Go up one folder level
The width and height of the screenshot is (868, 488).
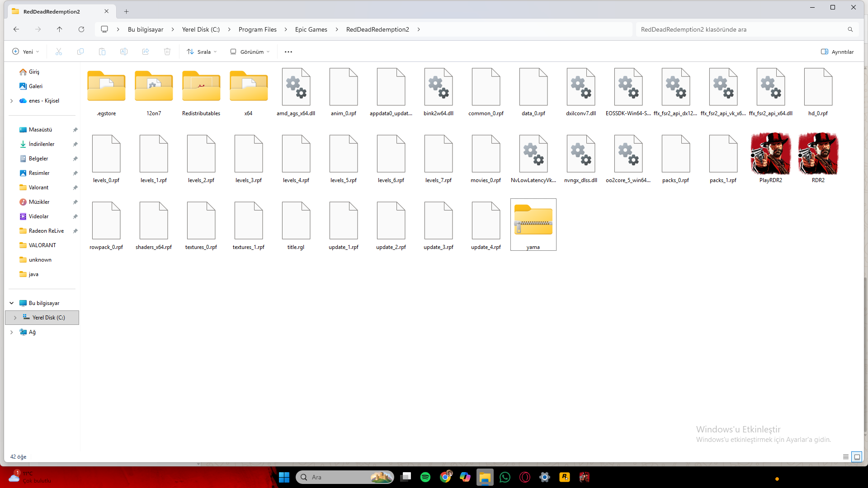[60, 29]
